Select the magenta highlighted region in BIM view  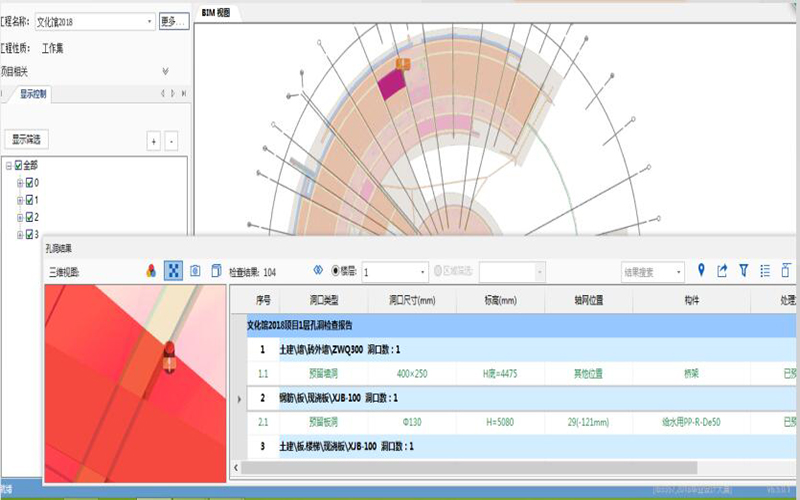[x=392, y=84]
